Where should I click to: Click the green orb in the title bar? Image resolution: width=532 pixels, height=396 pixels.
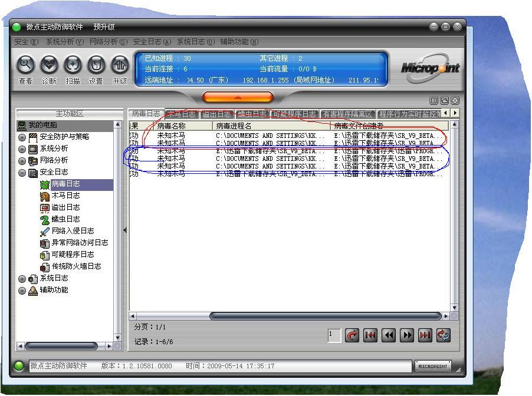[x=17, y=27]
